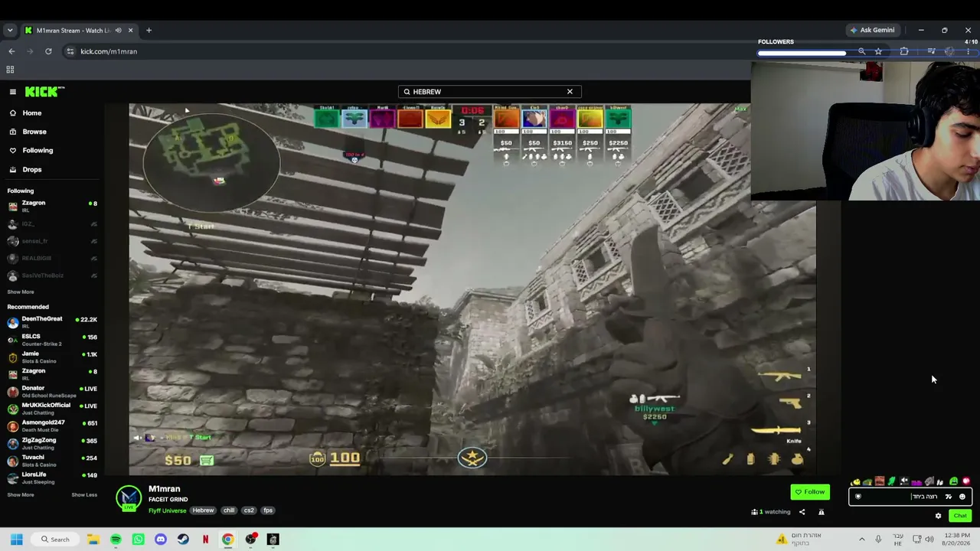Open Donator recommended channel
Screen dimensions: 980x551
click(52, 391)
